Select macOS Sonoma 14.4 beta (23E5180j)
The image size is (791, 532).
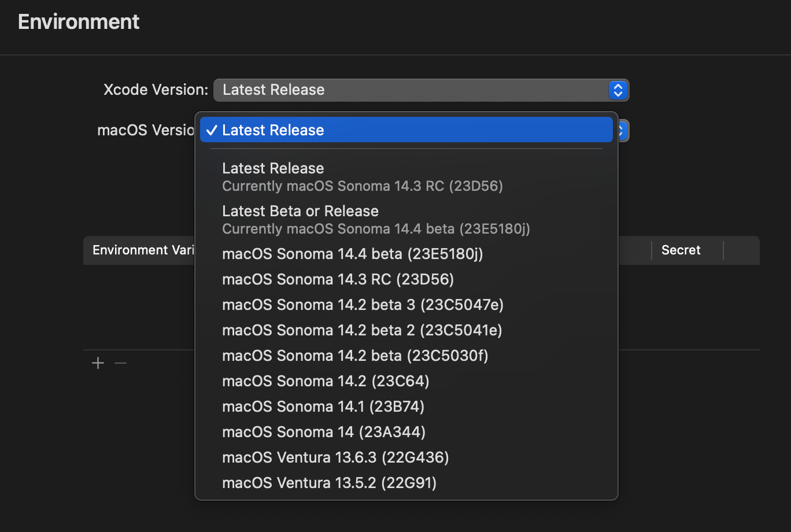[x=406, y=254]
